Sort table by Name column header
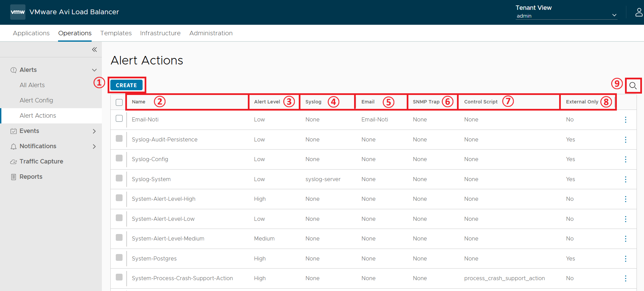This screenshot has width=644, height=291. (139, 102)
